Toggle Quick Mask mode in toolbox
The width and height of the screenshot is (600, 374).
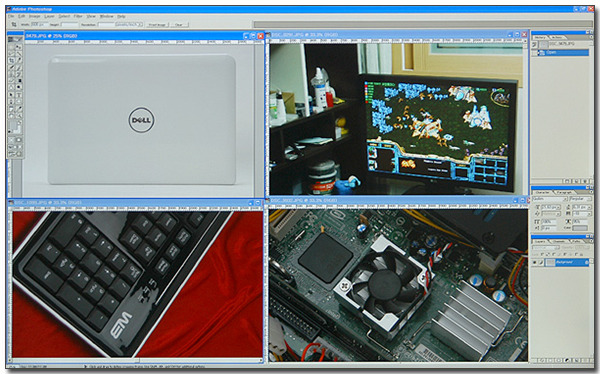pyautogui.click(x=19, y=140)
